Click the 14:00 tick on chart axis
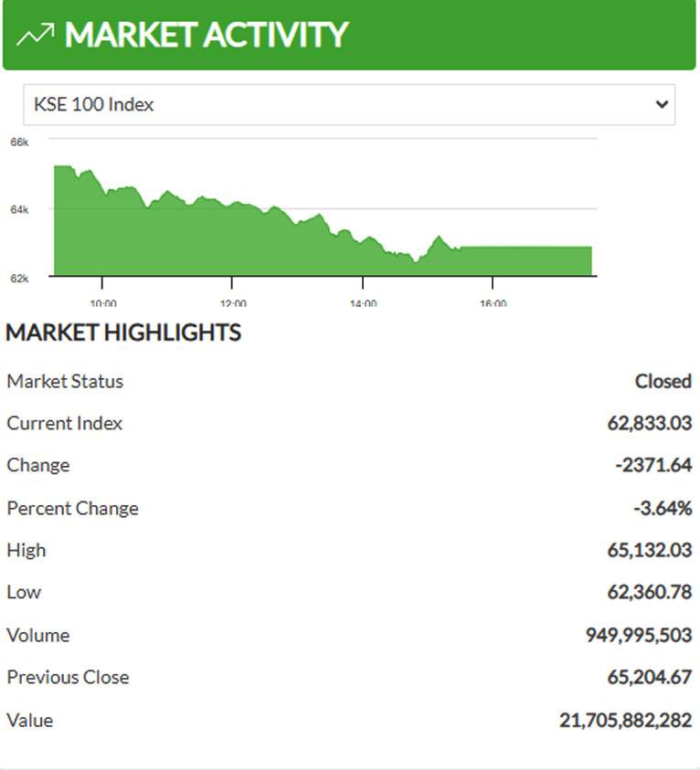This screenshot has height=770, width=700. coord(363,303)
